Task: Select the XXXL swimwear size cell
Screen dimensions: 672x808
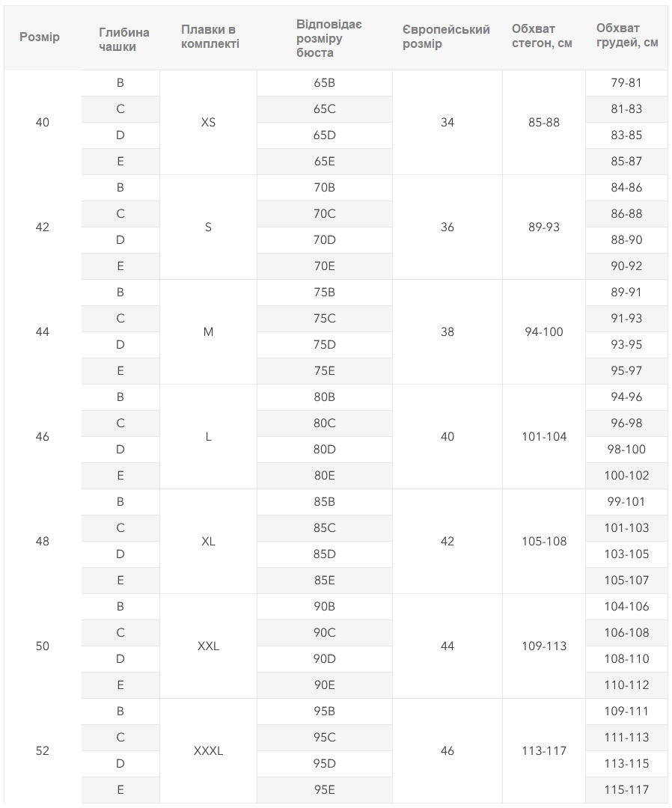Action: (208, 751)
